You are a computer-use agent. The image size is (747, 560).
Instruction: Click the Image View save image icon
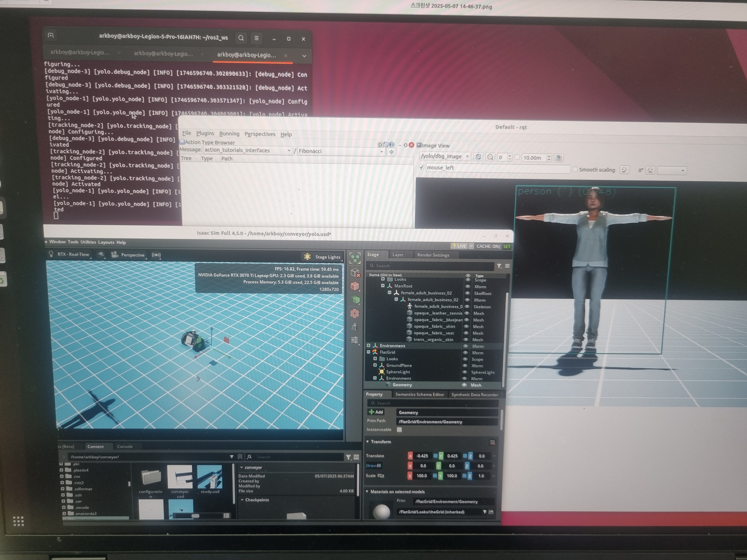click(559, 158)
